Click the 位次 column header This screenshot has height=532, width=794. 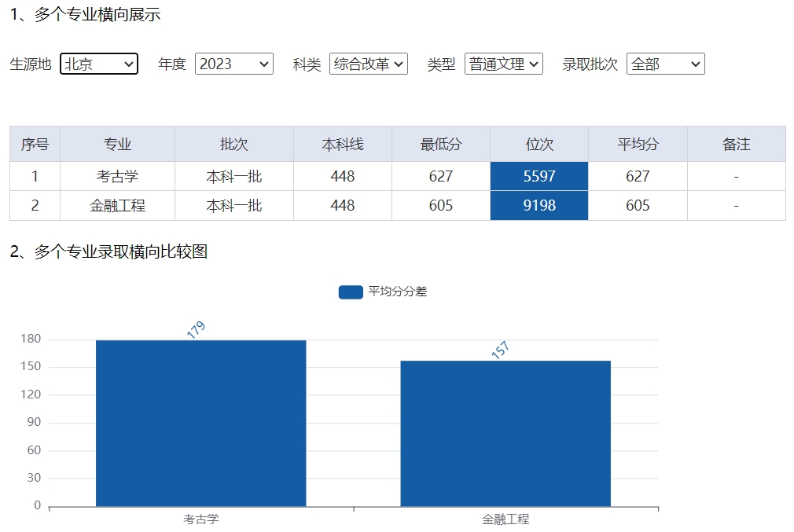tap(539, 145)
